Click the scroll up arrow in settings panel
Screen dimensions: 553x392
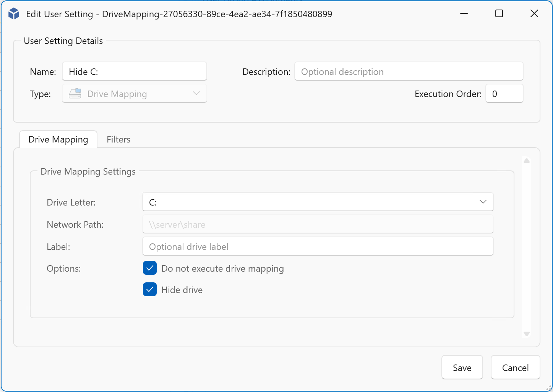click(527, 160)
